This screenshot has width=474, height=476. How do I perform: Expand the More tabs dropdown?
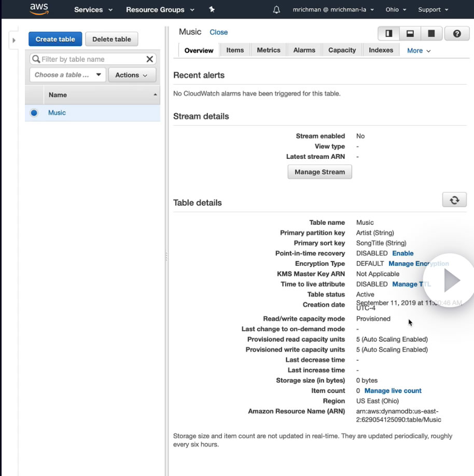(x=419, y=51)
